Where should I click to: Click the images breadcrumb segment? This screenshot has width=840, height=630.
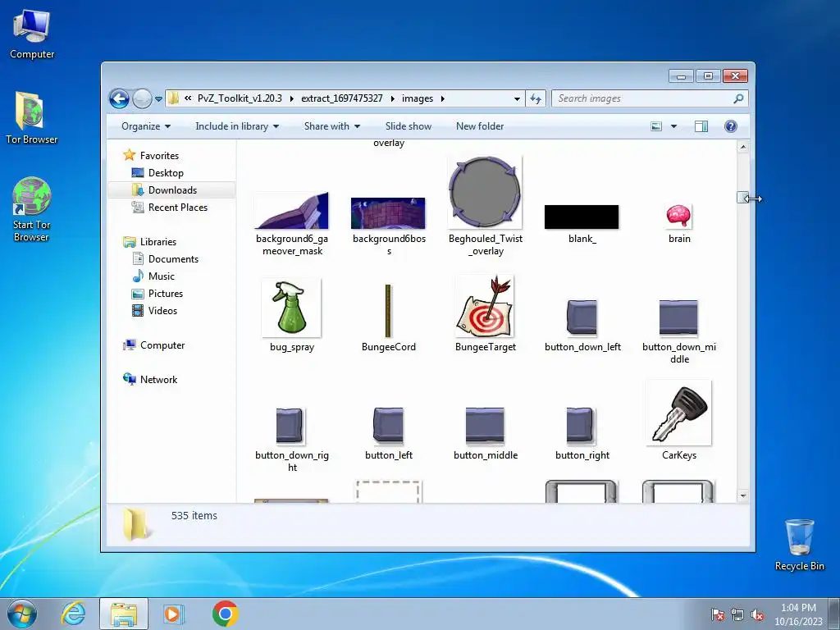[418, 98]
